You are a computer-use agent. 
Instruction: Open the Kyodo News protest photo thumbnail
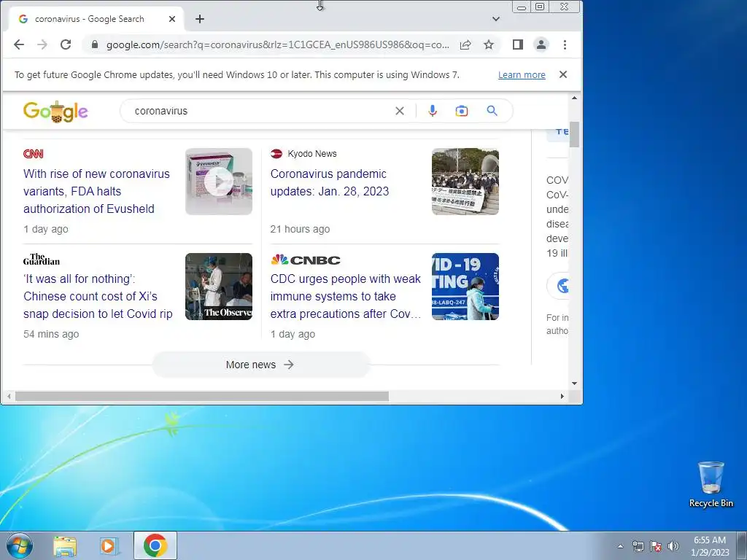(465, 182)
